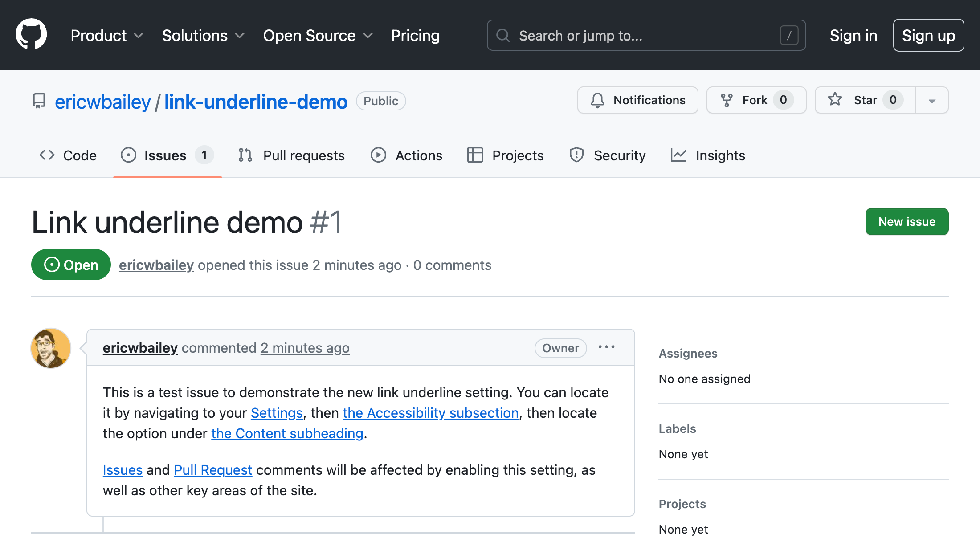This screenshot has width=980, height=550.
Task: Click Sign in
Action: pos(853,36)
